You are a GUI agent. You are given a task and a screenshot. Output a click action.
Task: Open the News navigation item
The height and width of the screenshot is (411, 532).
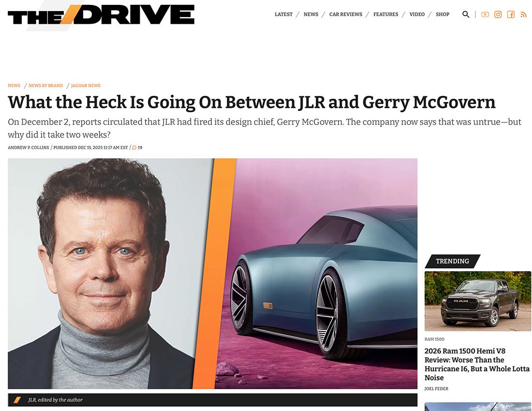(311, 14)
